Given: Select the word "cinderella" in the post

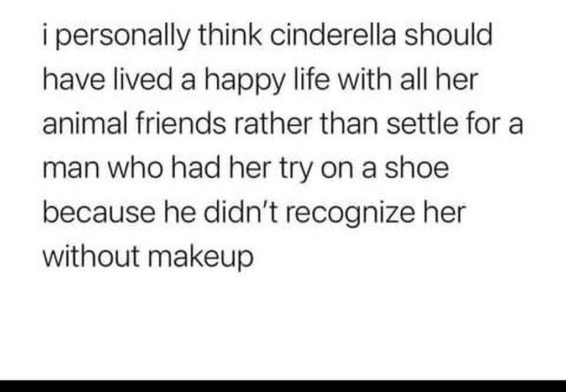Looking at the screenshot, I should click(333, 34).
